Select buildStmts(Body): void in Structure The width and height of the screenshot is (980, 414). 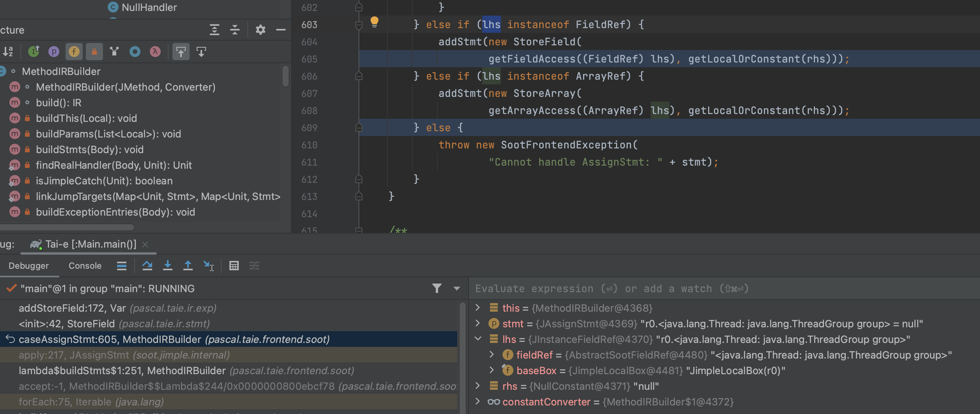click(90, 150)
